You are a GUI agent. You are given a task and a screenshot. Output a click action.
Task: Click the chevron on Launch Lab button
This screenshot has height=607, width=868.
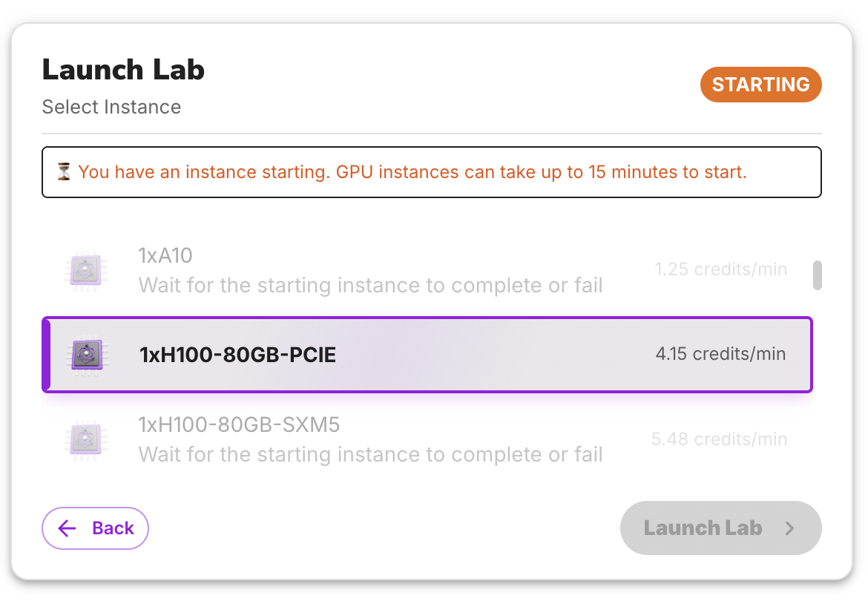(790, 528)
